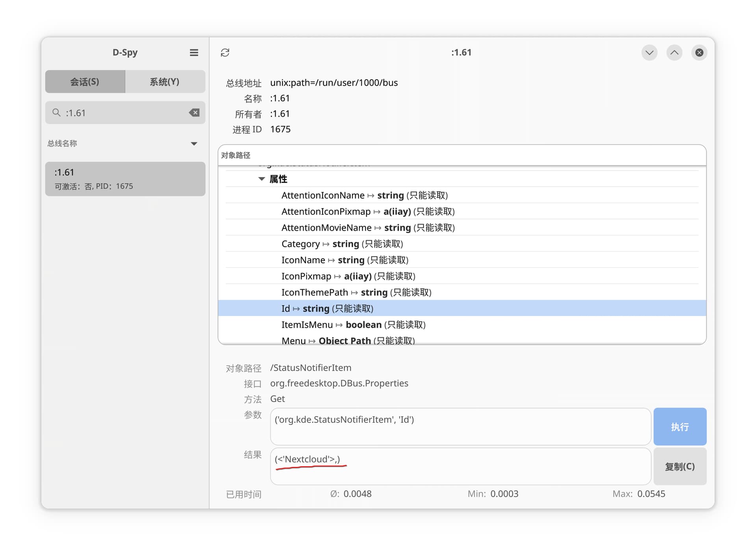Click the average elapsed time 0.0048
This screenshot has width=756, height=554.
pos(358,494)
